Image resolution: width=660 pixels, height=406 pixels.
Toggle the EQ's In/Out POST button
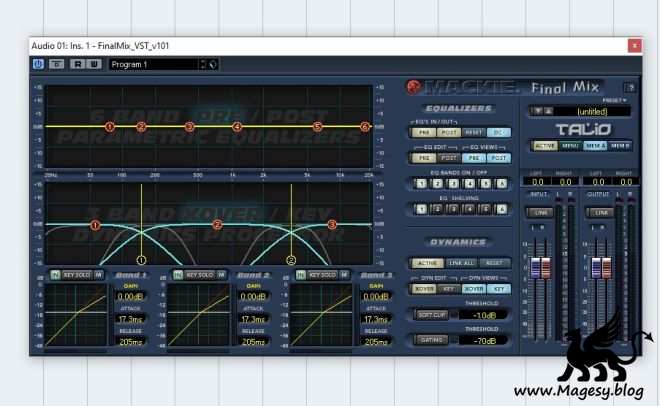click(x=449, y=133)
